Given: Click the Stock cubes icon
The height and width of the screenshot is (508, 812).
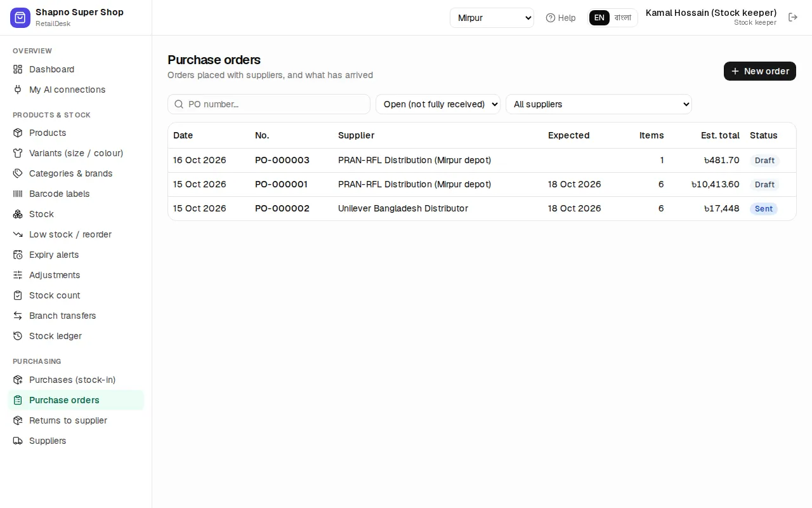Looking at the screenshot, I should tap(18, 214).
